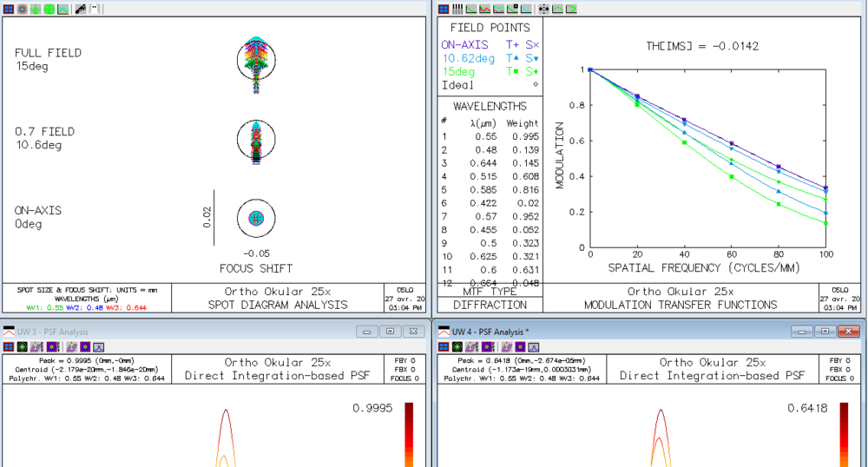The width and height of the screenshot is (868, 467).
Task: Click the cyan-and-green wave plot icon
Action: click(63, 10)
